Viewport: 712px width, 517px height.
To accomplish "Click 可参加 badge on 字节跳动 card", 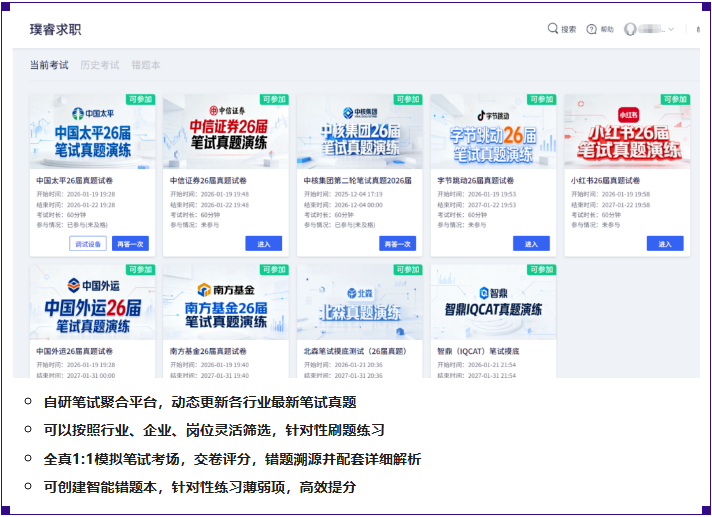I will pos(542,99).
